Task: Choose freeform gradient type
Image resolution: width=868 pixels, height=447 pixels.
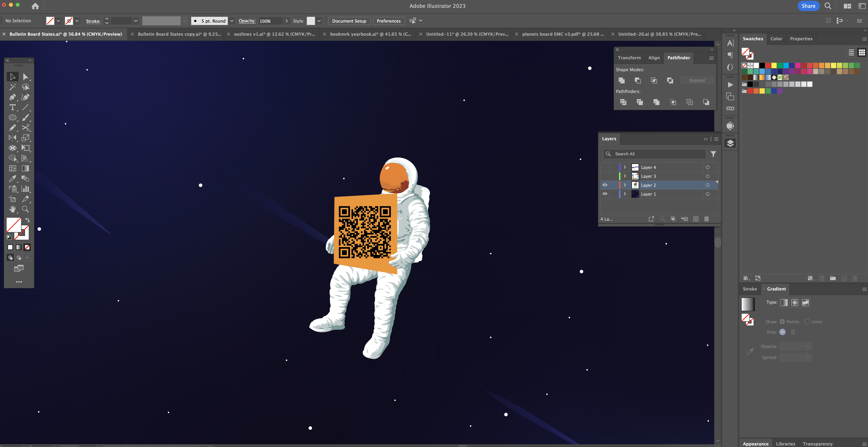Action: 805,303
